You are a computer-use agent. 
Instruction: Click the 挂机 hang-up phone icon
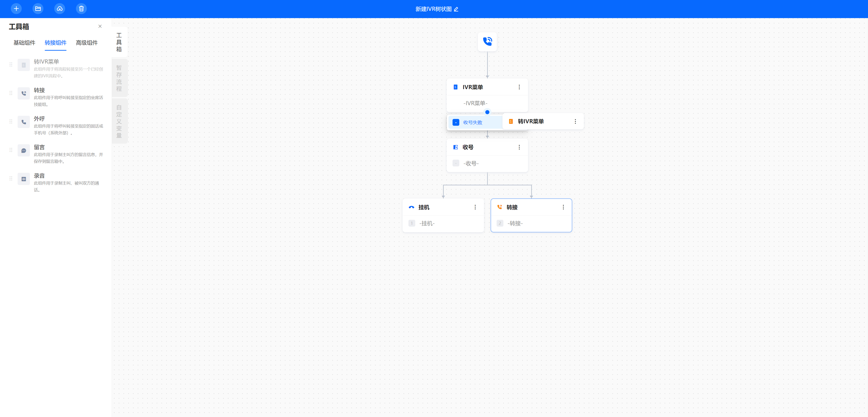tap(411, 207)
